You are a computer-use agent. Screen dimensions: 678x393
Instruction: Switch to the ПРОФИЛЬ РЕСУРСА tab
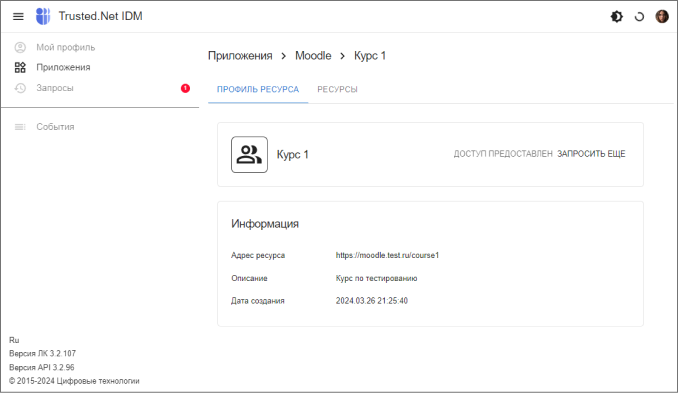[x=258, y=89]
